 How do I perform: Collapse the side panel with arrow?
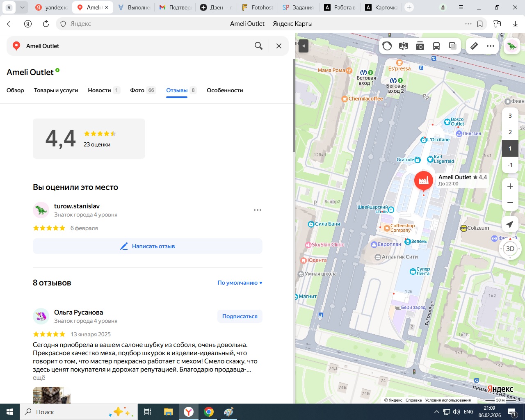[303, 46]
